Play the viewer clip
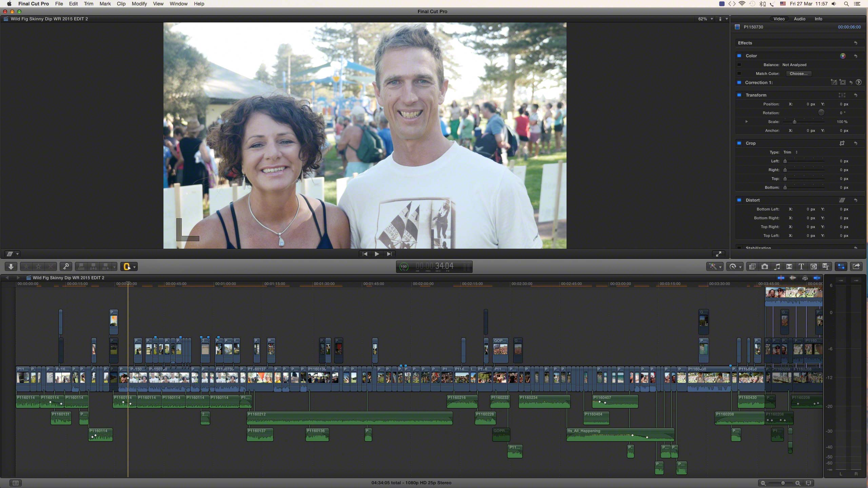 click(377, 254)
